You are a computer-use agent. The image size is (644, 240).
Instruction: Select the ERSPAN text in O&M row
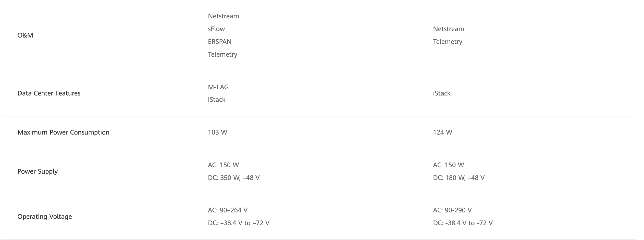click(x=220, y=42)
